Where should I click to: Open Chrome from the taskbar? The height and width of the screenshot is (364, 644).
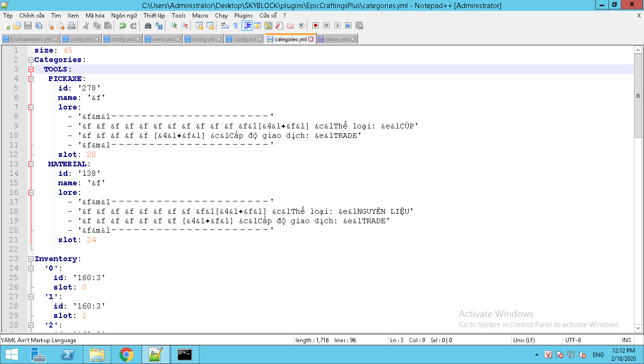(x=126, y=354)
